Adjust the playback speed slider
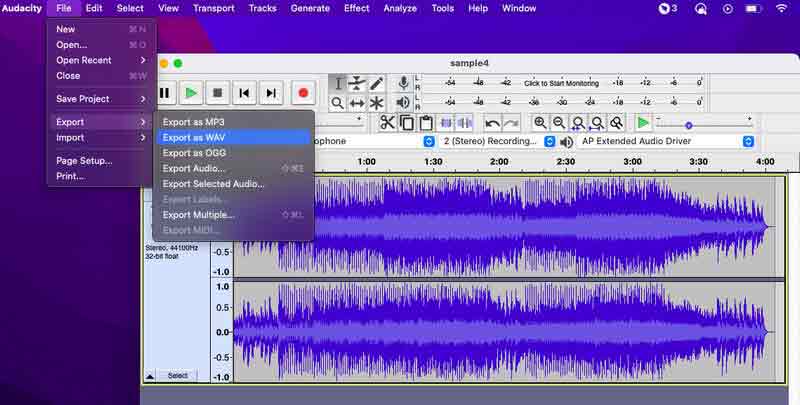This screenshot has width=800, height=405. [689, 125]
